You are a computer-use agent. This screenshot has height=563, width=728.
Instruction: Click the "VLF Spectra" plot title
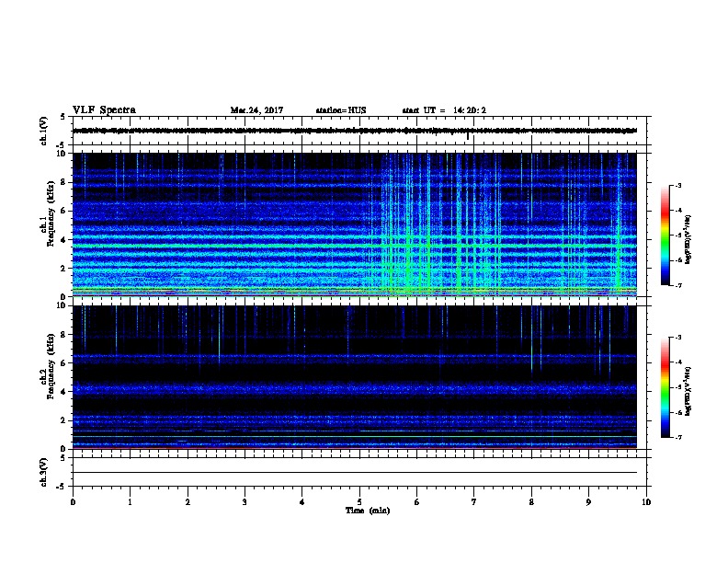click(x=104, y=110)
